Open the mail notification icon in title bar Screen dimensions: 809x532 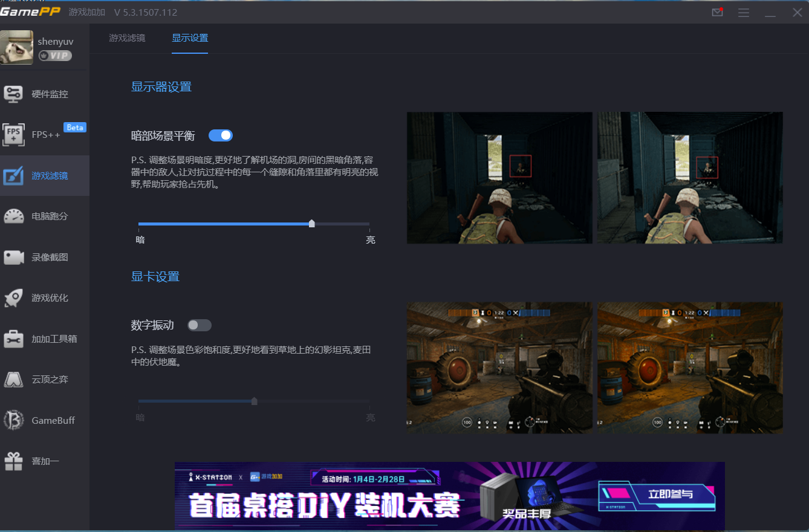717,12
